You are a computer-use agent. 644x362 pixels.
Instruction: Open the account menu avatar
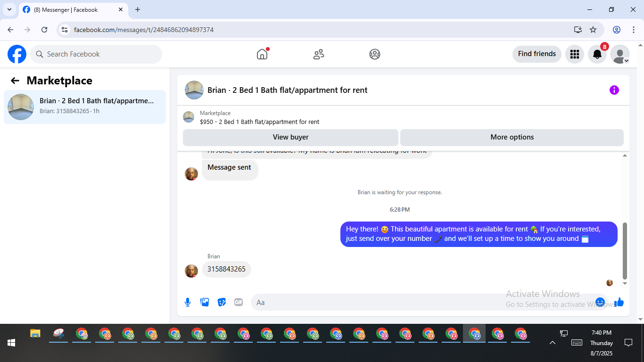pyautogui.click(x=620, y=54)
